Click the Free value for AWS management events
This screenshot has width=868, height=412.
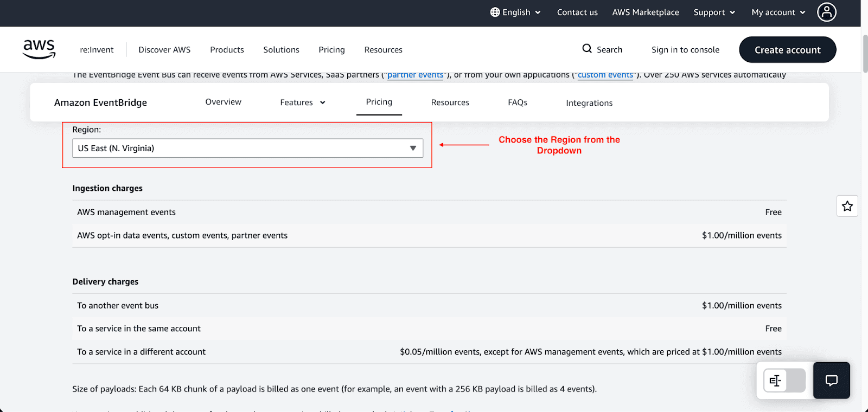[x=773, y=212]
